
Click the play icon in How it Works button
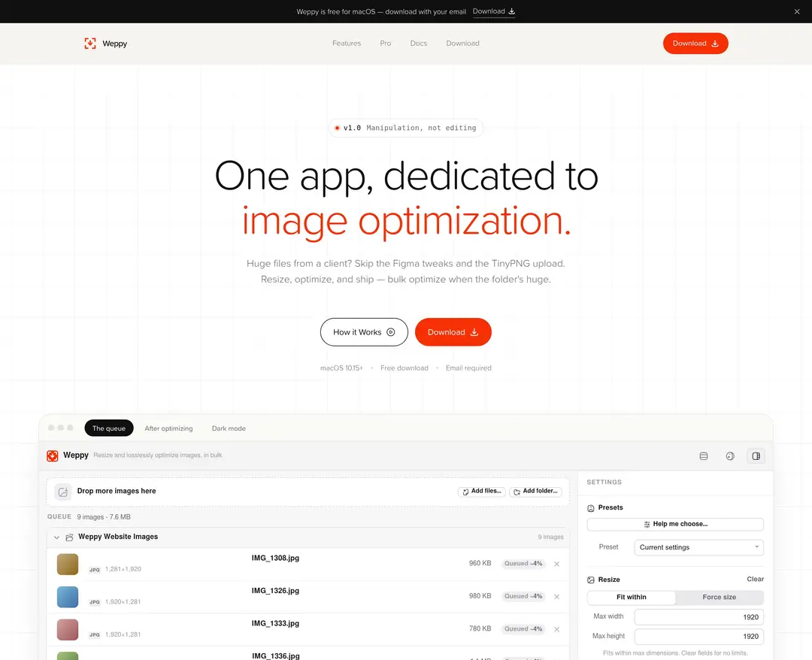(391, 332)
